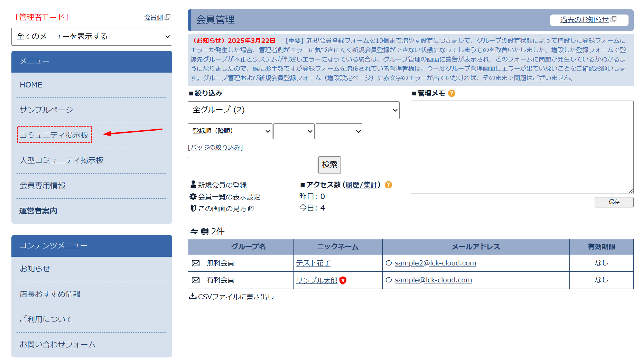The width and height of the screenshot is (642, 364).
Task: Click the mail icon for 無料会員 row
Action: [x=196, y=263]
